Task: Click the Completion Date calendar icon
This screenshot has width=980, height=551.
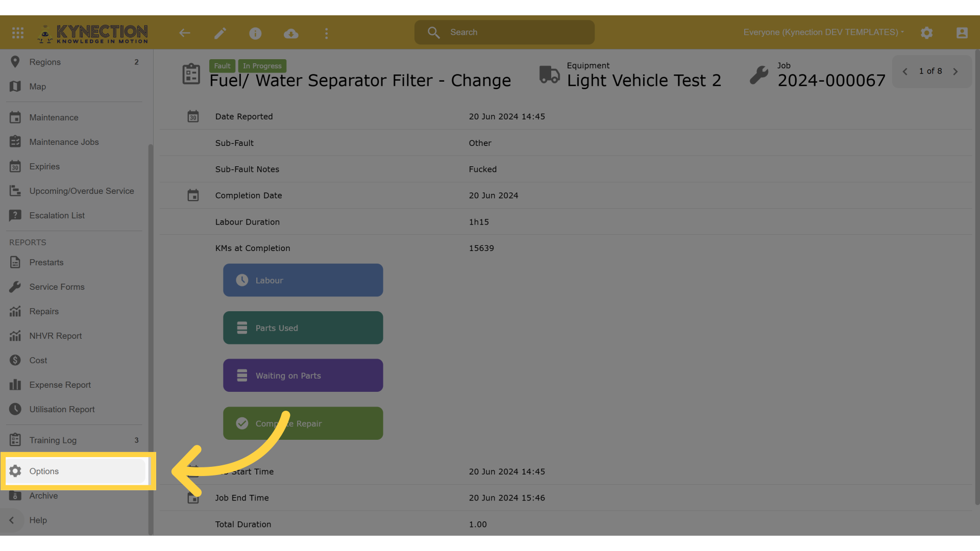Action: (x=193, y=195)
